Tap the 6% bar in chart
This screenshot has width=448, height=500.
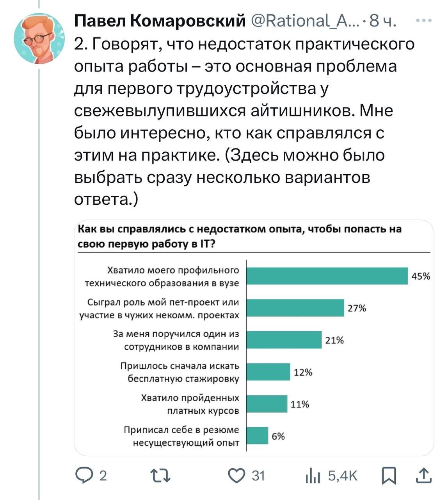tap(258, 436)
